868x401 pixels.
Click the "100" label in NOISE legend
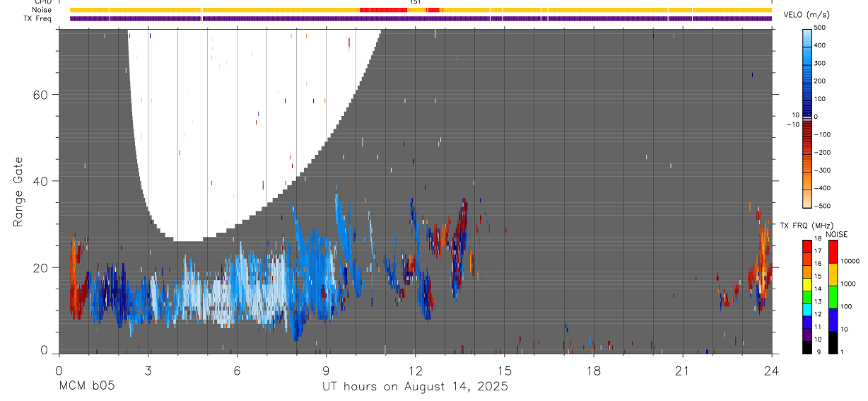[x=847, y=307]
